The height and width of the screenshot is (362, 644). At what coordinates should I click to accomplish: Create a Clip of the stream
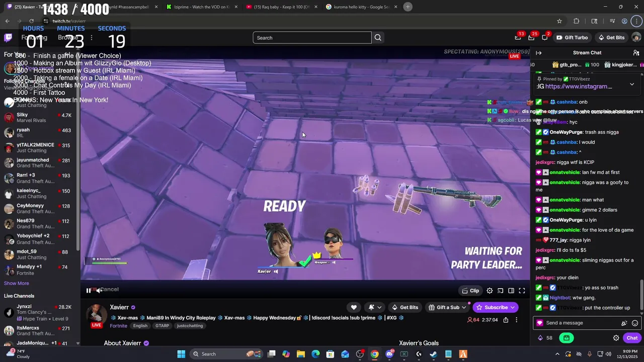tap(471, 291)
